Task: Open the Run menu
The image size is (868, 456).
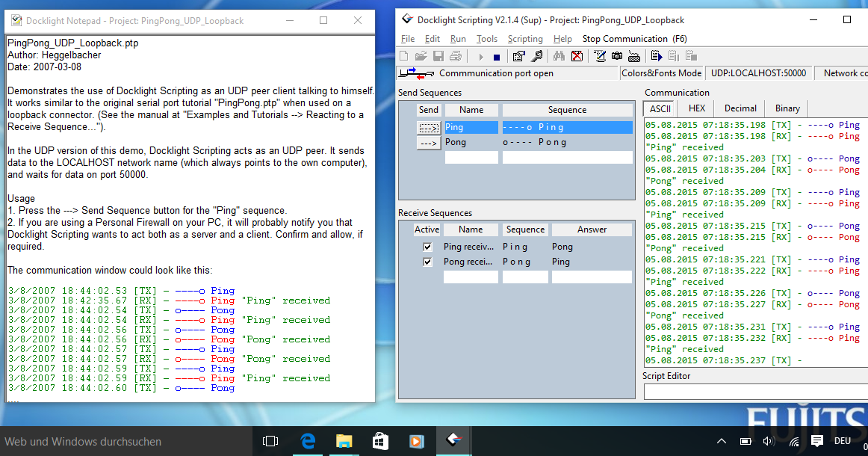Action: tap(458, 39)
